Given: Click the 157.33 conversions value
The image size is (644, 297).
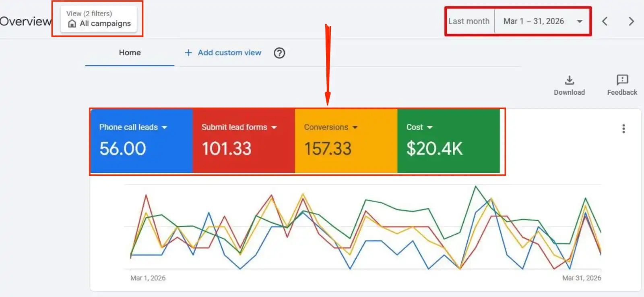Looking at the screenshot, I should point(328,149).
